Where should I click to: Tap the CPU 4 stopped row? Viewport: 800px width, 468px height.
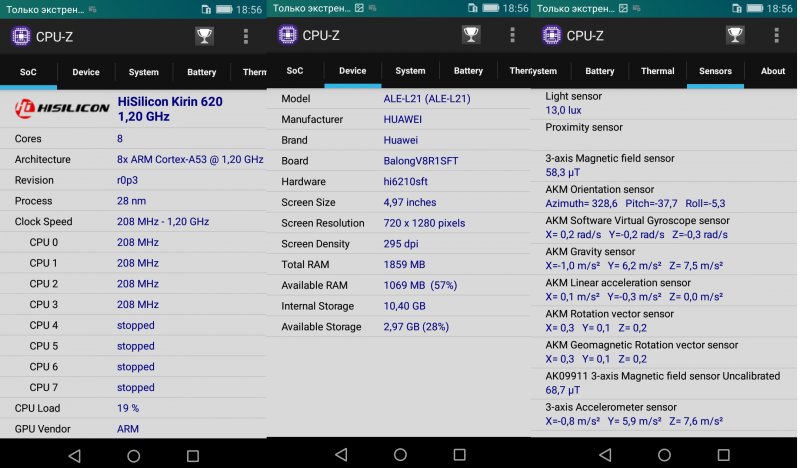point(133,325)
